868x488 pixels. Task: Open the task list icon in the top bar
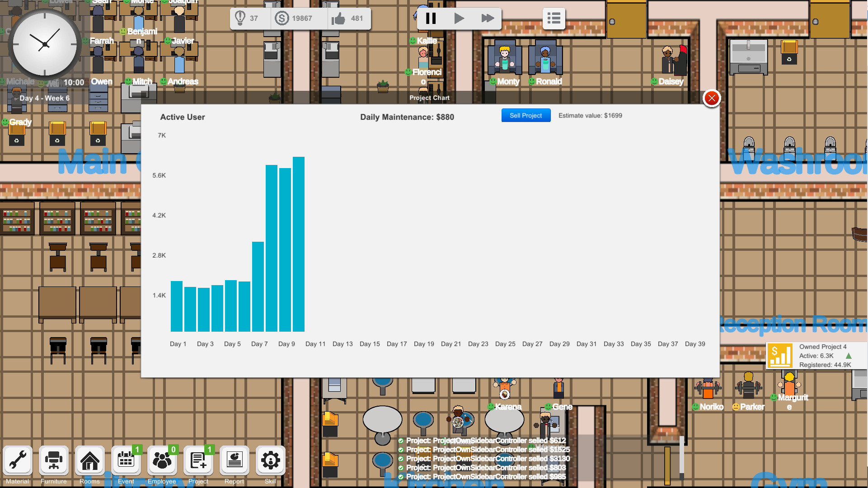(x=554, y=19)
